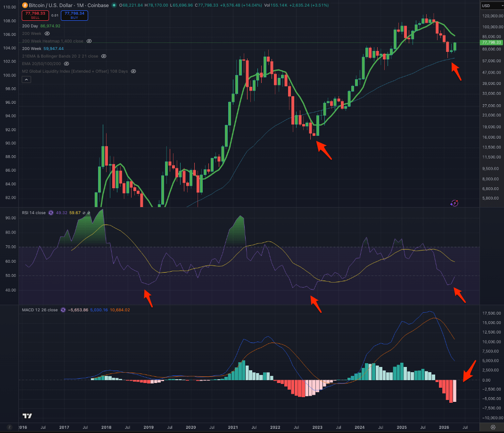
Task: Click the 21EMA & Bollinger Bands legend name
Action: (x=60, y=56)
